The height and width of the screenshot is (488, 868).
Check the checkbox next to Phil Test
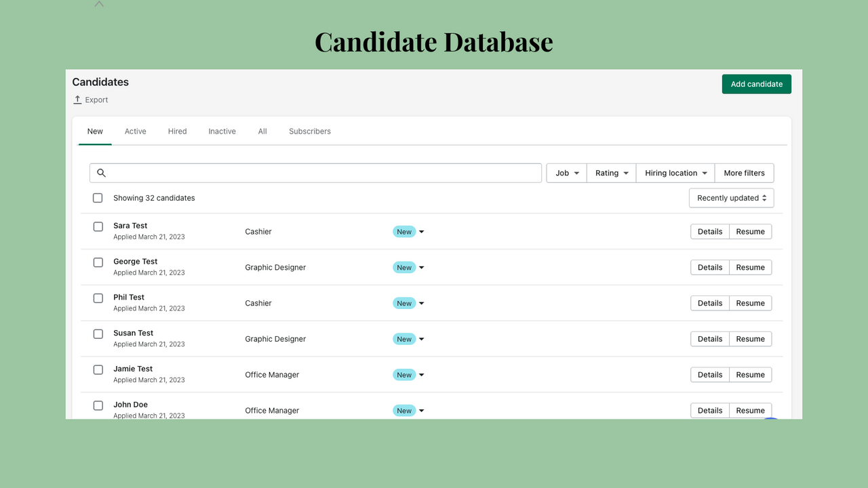coord(98,298)
